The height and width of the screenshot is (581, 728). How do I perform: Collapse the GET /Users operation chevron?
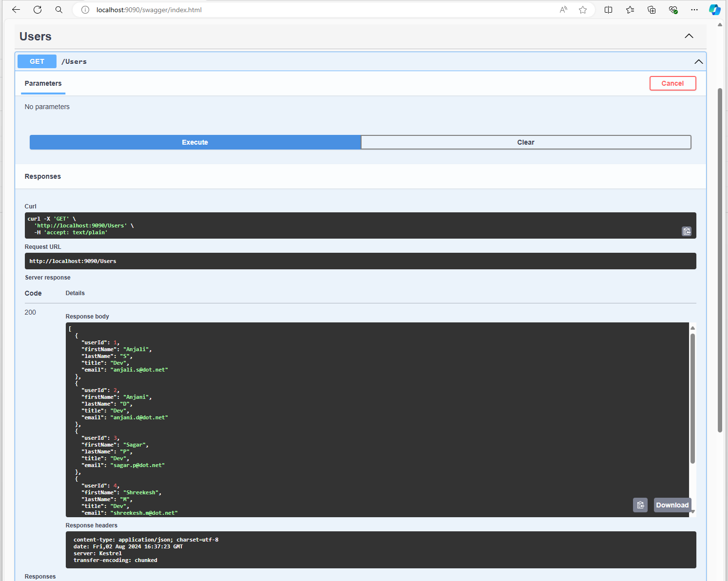click(699, 62)
